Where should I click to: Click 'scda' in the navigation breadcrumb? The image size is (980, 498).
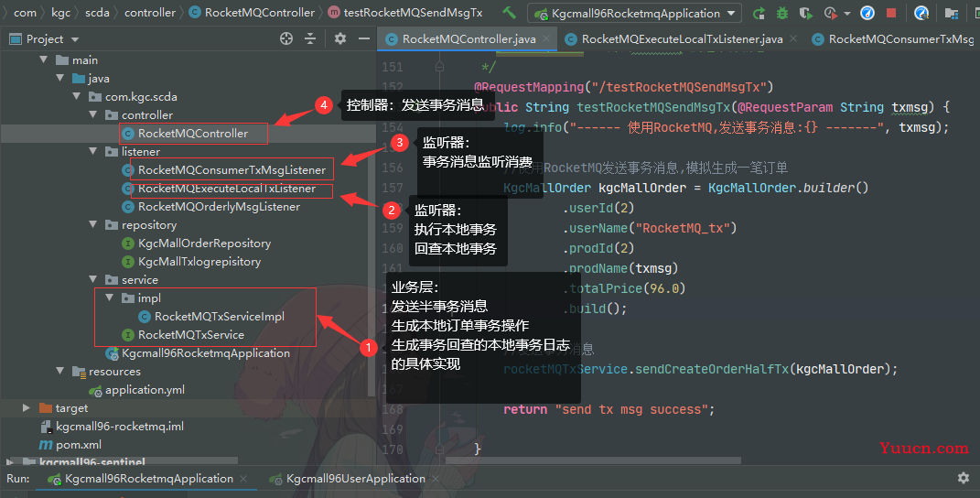(97, 13)
